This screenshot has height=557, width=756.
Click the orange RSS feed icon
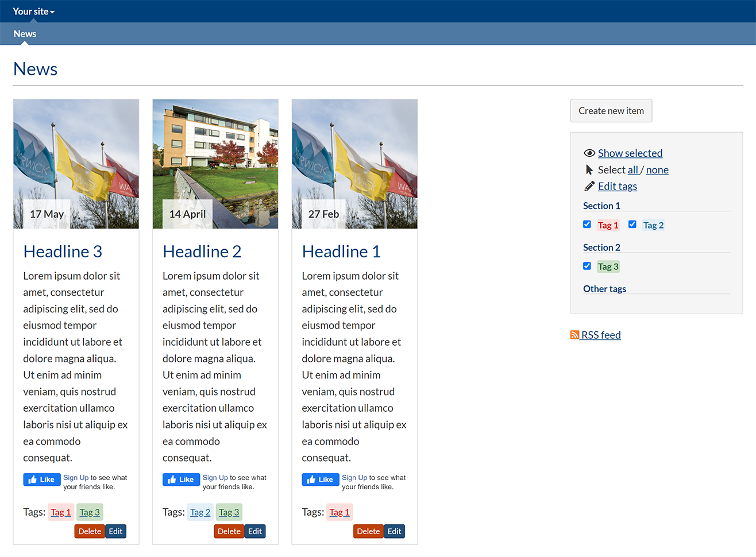click(574, 335)
